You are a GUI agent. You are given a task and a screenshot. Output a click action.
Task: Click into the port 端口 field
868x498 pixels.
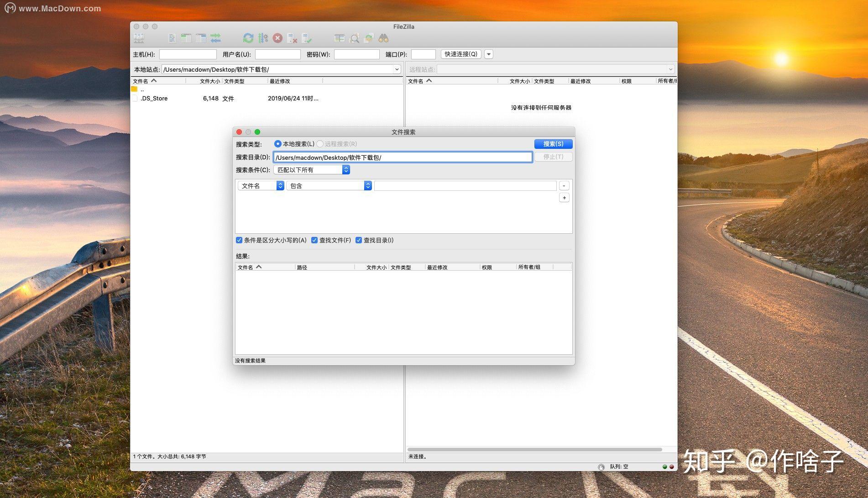coord(424,54)
